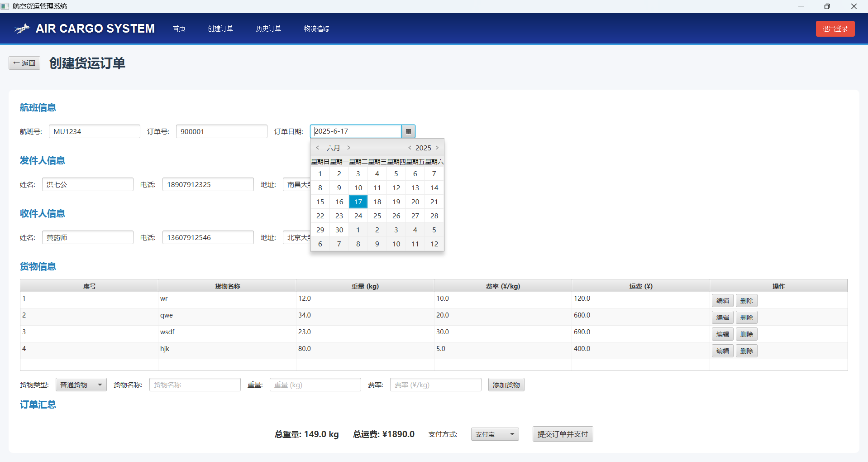Select highlighted day 17 in calendar
868x462 pixels.
click(358, 202)
